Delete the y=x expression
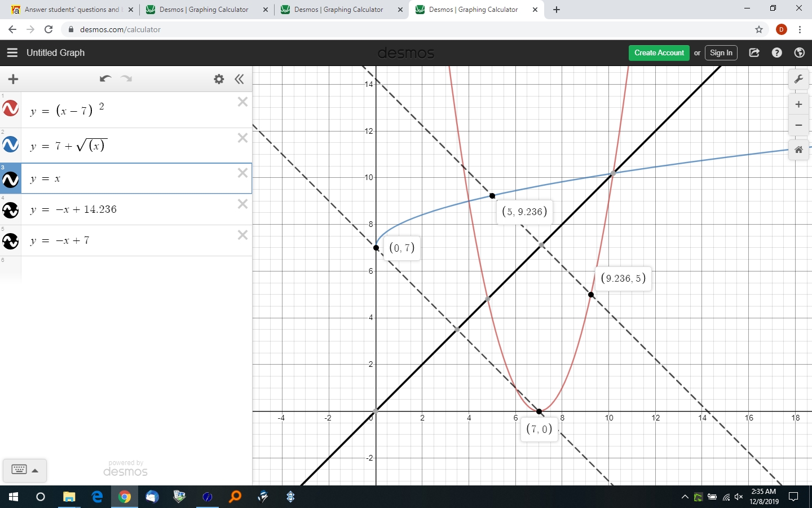This screenshot has height=508, width=812. pyautogui.click(x=242, y=173)
